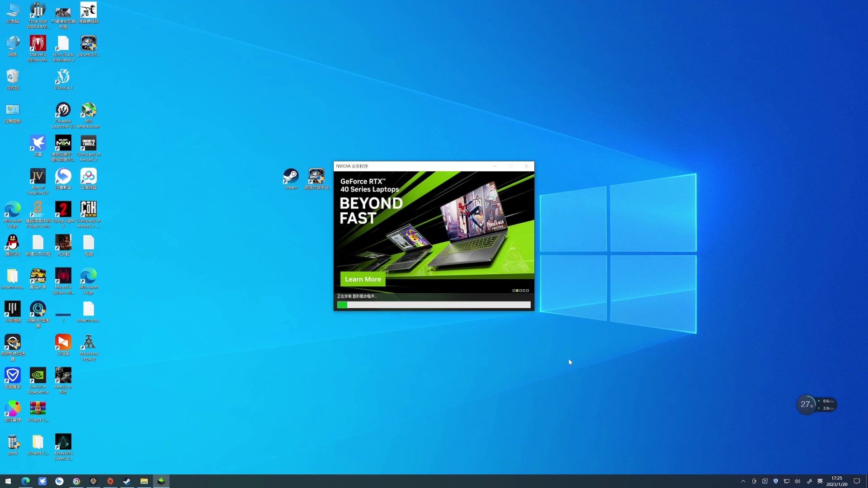Select the 此电脑 (This PC) desktop icon
Screen dimensions: 868x488
pyautogui.click(x=13, y=13)
